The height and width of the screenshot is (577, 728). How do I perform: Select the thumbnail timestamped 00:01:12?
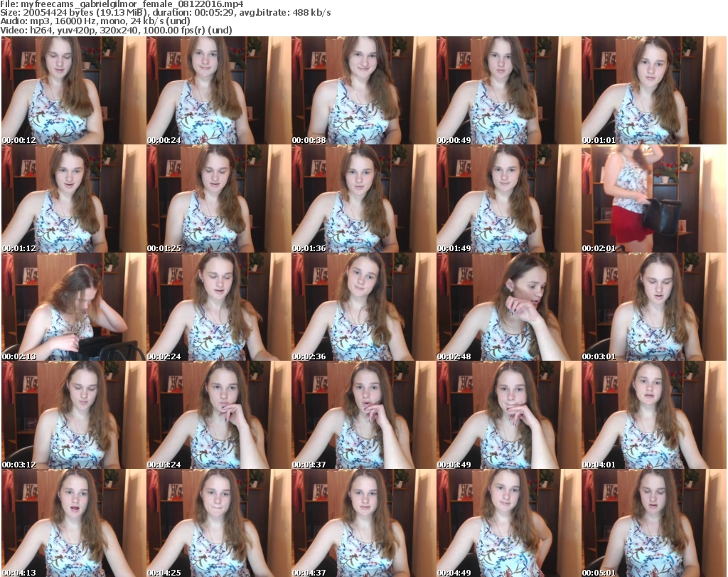pos(73,198)
